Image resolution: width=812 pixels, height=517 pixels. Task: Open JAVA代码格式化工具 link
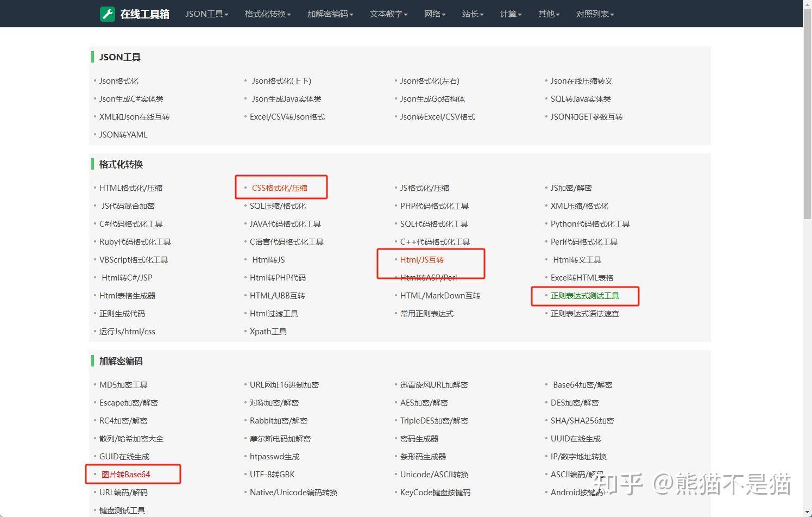(x=285, y=224)
